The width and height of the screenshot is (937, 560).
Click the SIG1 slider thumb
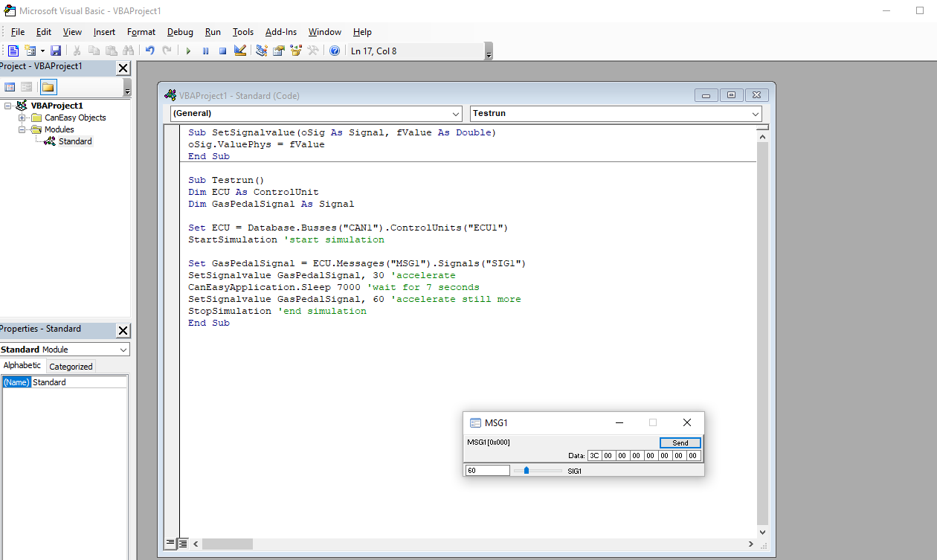coord(527,470)
